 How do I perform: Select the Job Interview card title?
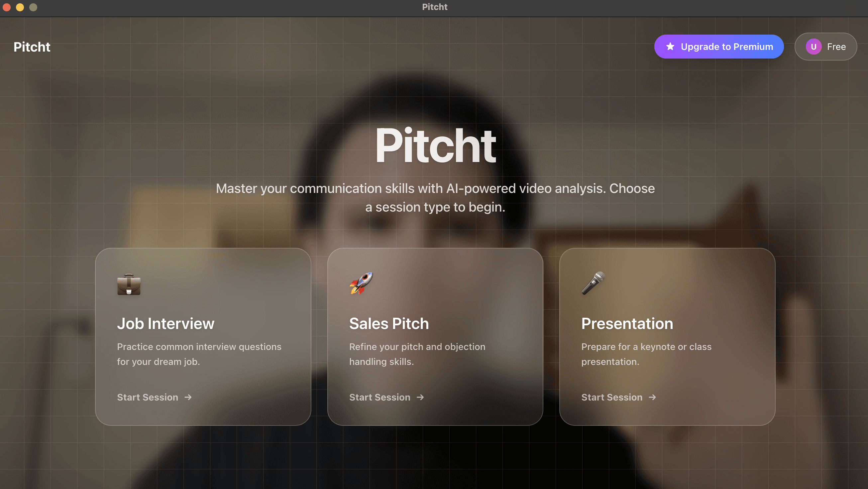(165, 324)
